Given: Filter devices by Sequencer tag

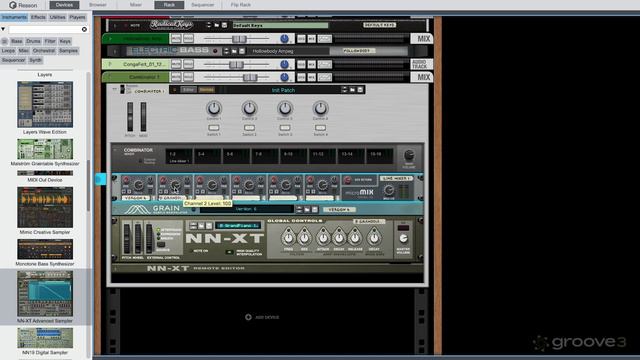Looking at the screenshot, I should [13, 60].
